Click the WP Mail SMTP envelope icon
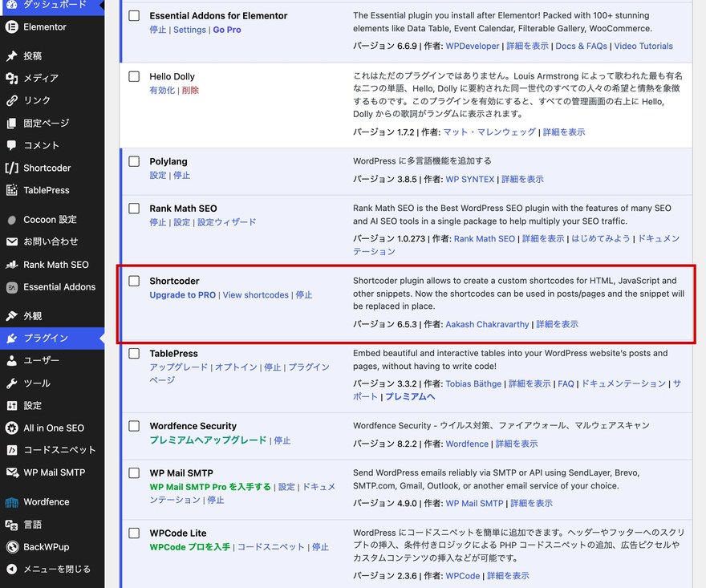The width and height of the screenshot is (706, 588). point(12,472)
